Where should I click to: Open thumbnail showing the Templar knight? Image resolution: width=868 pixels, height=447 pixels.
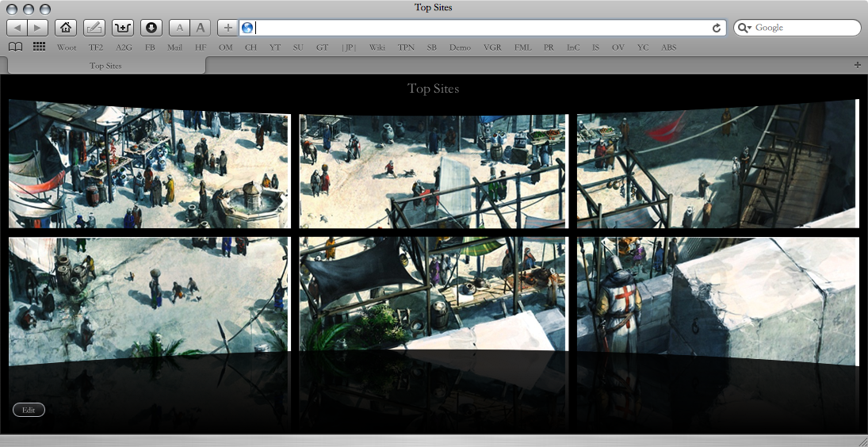point(717,301)
